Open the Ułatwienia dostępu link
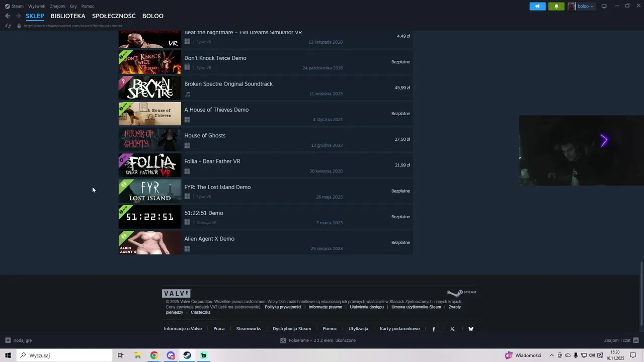The image size is (644, 362). tap(366, 307)
